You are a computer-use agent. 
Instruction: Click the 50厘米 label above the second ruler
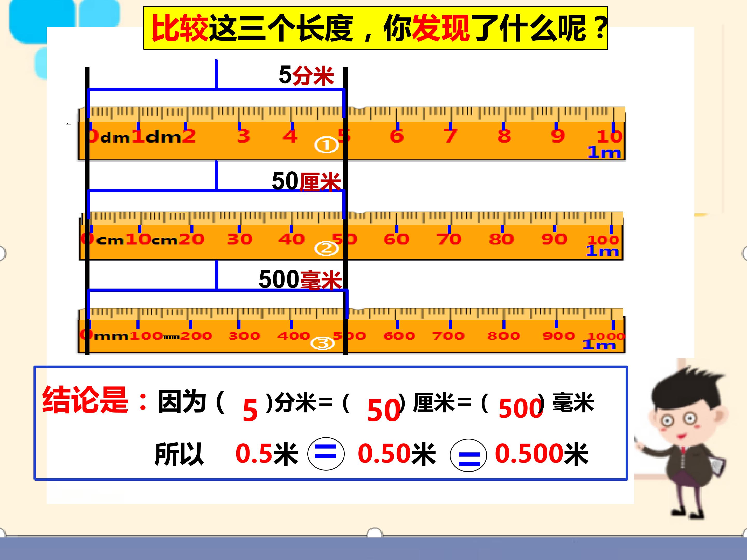306,181
